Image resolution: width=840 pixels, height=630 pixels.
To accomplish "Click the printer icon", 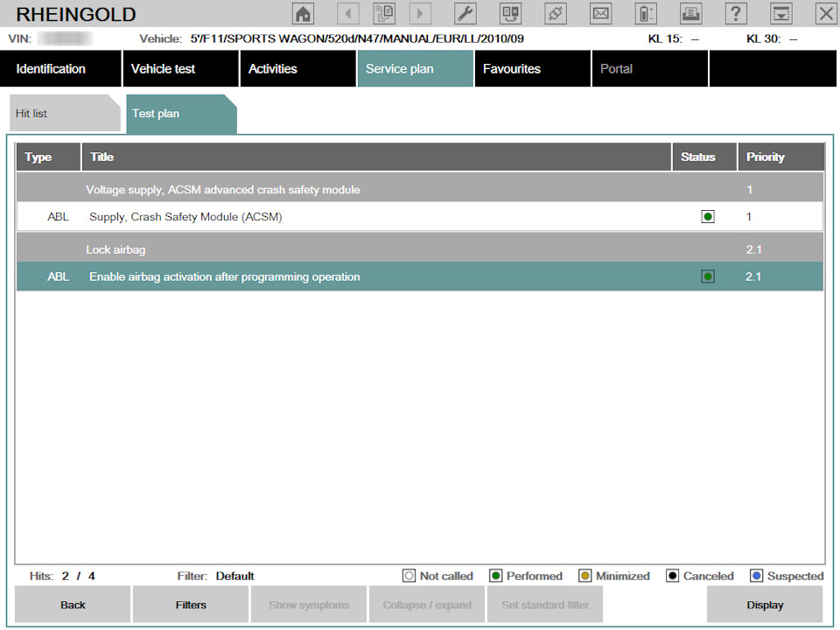I will coord(690,13).
